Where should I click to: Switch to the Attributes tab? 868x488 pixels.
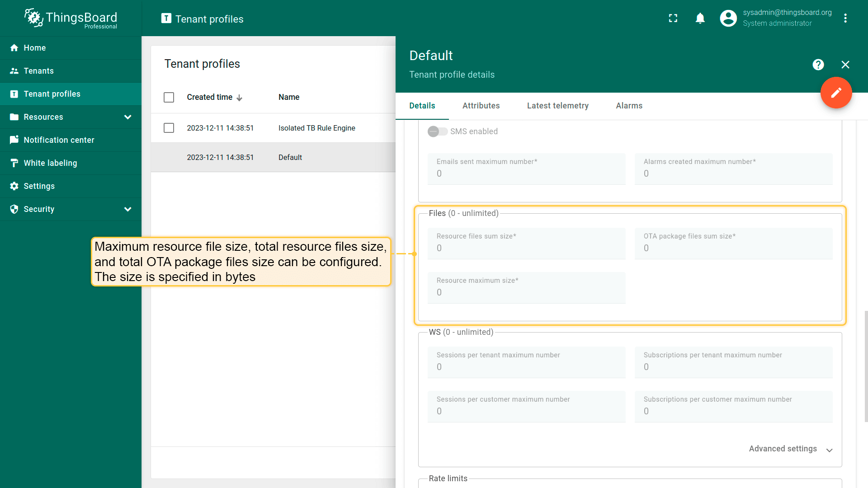coord(481,106)
